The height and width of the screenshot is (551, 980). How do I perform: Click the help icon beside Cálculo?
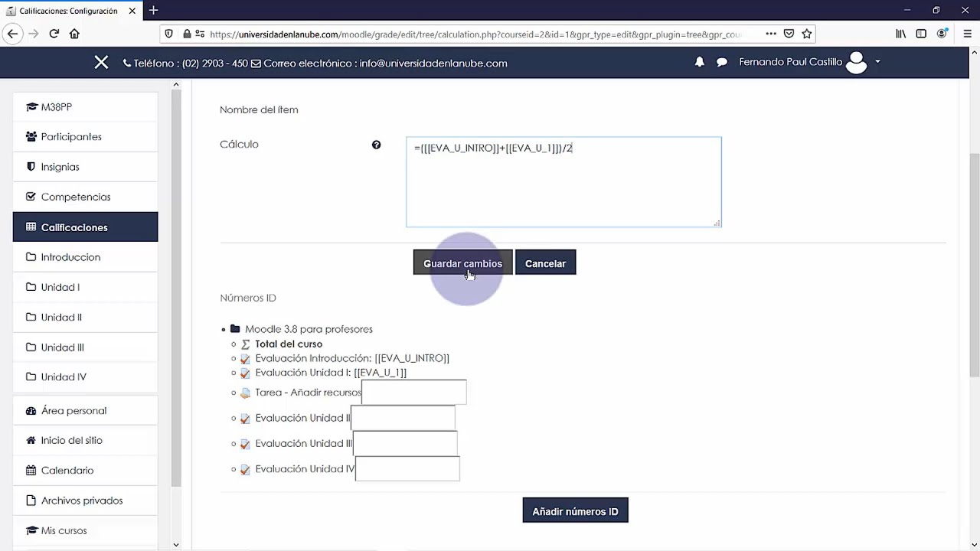pos(376,145)
